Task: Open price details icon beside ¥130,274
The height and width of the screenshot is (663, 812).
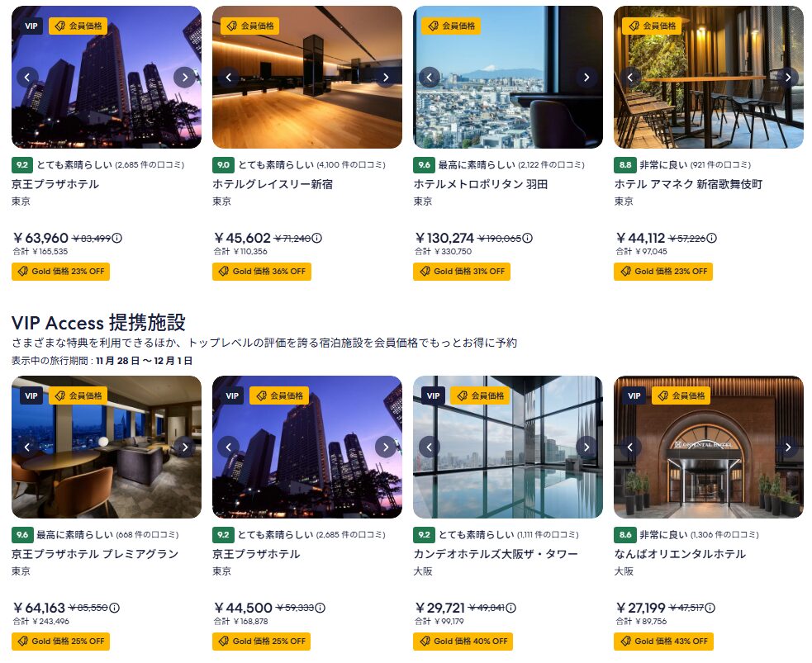Action: [x=527, y=238]
